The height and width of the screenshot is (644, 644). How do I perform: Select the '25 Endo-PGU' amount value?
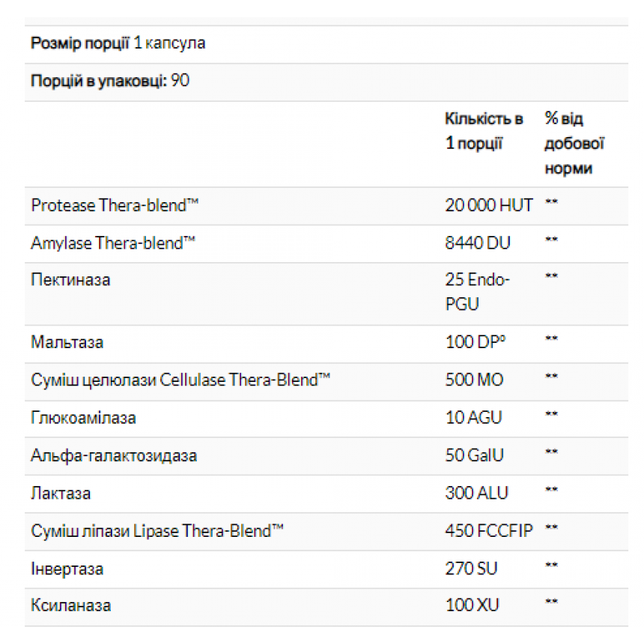coord(477,292)
